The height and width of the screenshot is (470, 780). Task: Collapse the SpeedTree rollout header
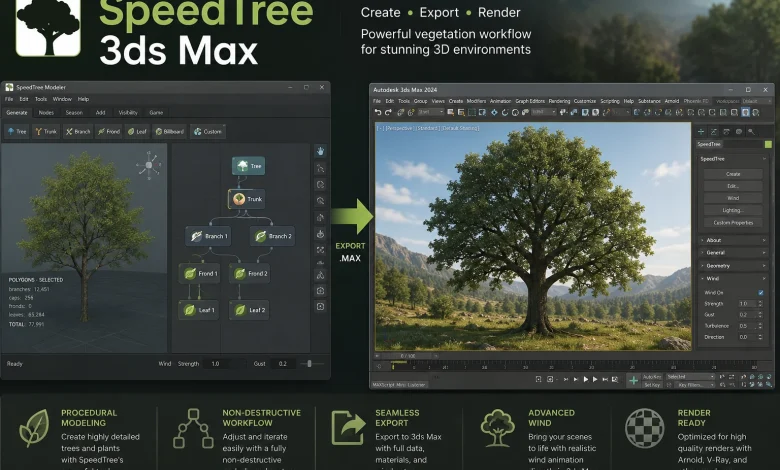click(x=733, y=159)
